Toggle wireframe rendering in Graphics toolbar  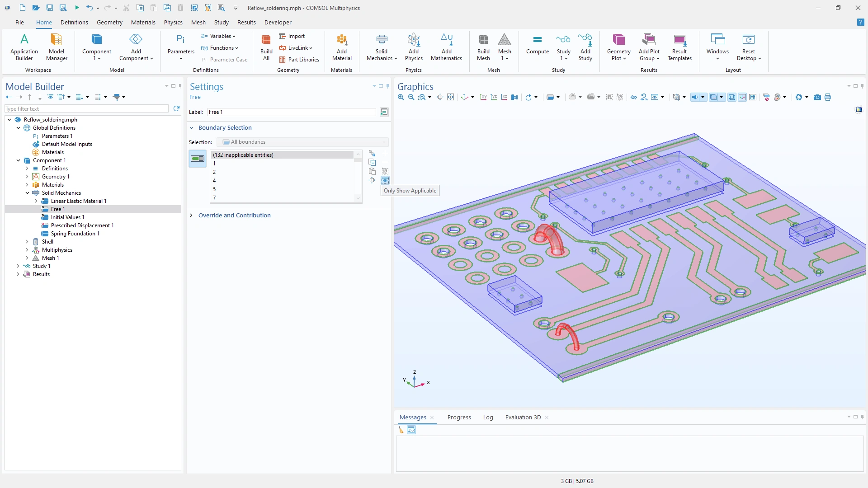(x=731, y=97)
